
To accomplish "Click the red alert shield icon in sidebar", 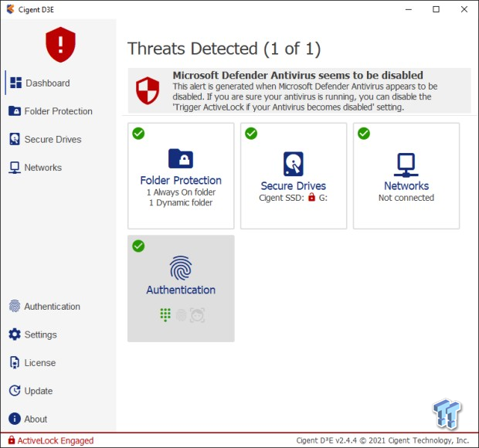I will click(60, 45).
